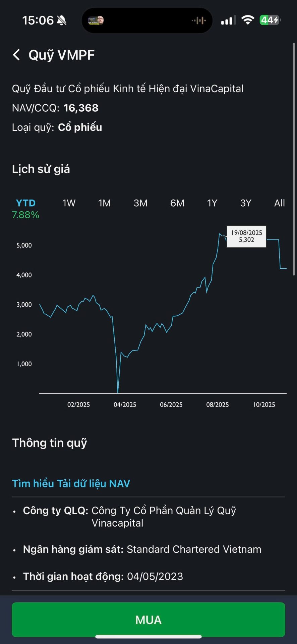
Task: Open the Tìm hiểu link
Action: point(33,483)
